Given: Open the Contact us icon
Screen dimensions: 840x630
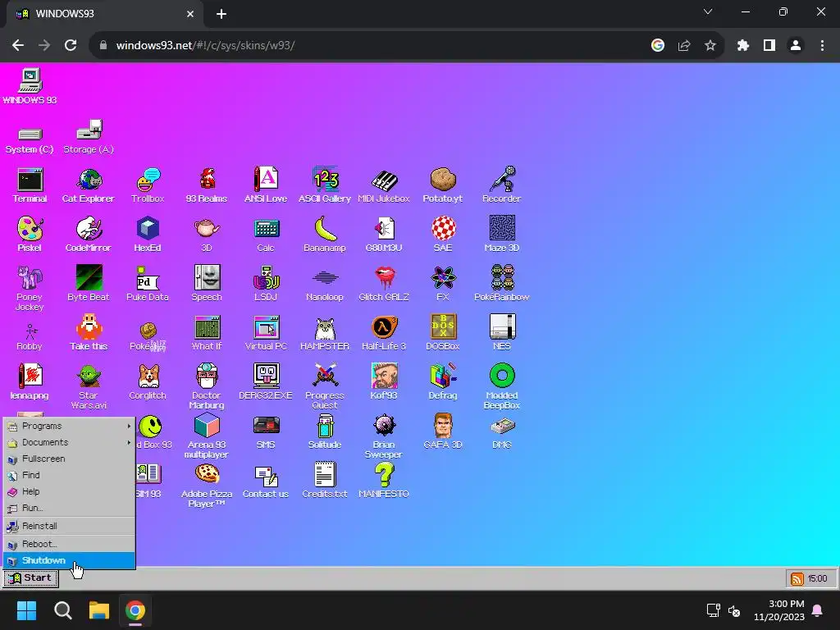Looking at the screenshot, I should pos(266,481).
